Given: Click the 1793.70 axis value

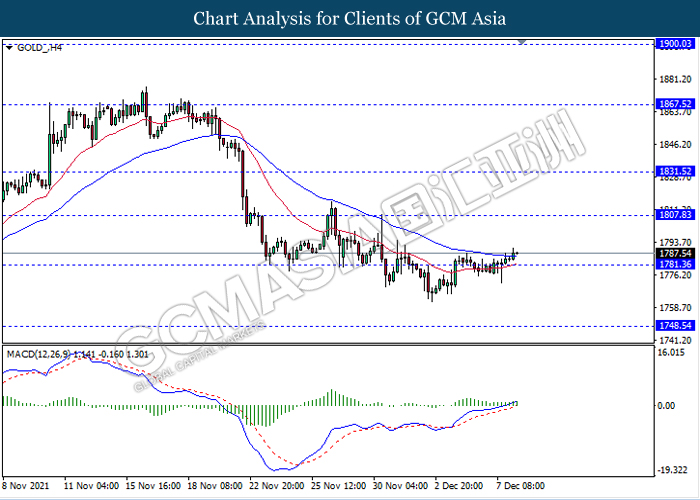Looking at the screenshot, I should (675, 242).
